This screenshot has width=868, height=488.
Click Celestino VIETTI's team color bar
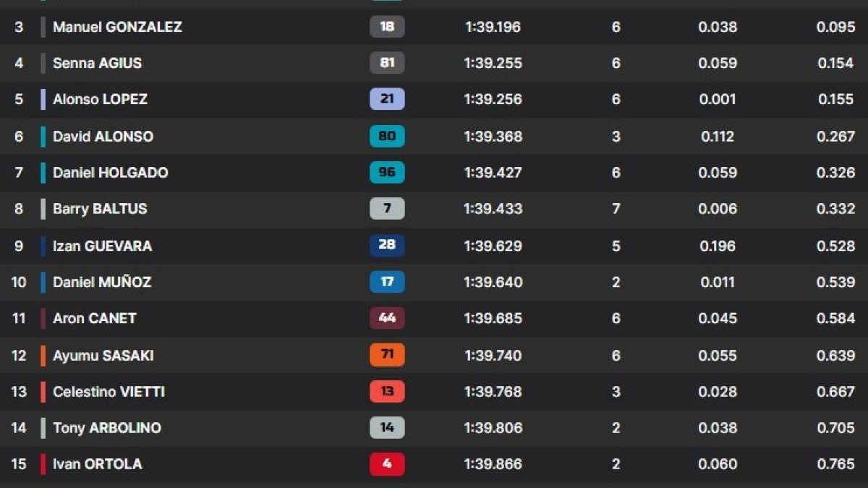coord(43,391)
